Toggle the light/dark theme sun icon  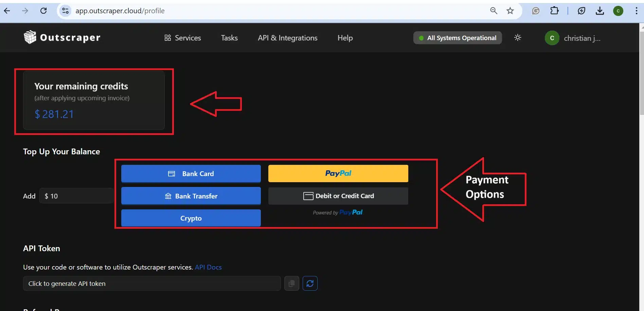(517, 38)
